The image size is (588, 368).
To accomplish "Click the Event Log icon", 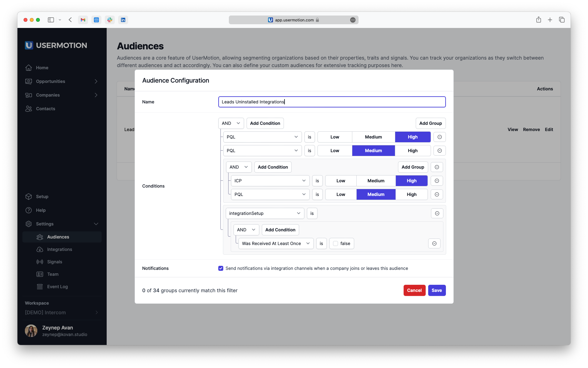I will 40,287.
